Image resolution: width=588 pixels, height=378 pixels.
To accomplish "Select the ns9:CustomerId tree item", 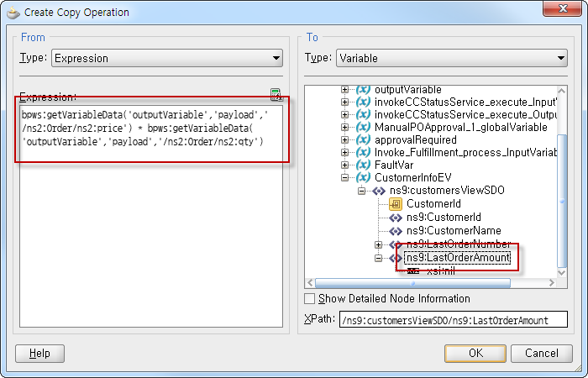I will pos(444,217).
